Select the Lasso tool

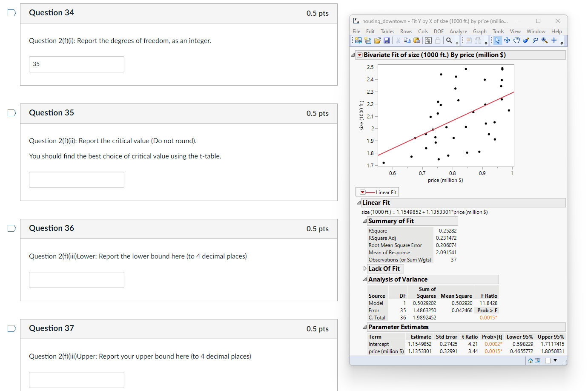tap(536, 40)
